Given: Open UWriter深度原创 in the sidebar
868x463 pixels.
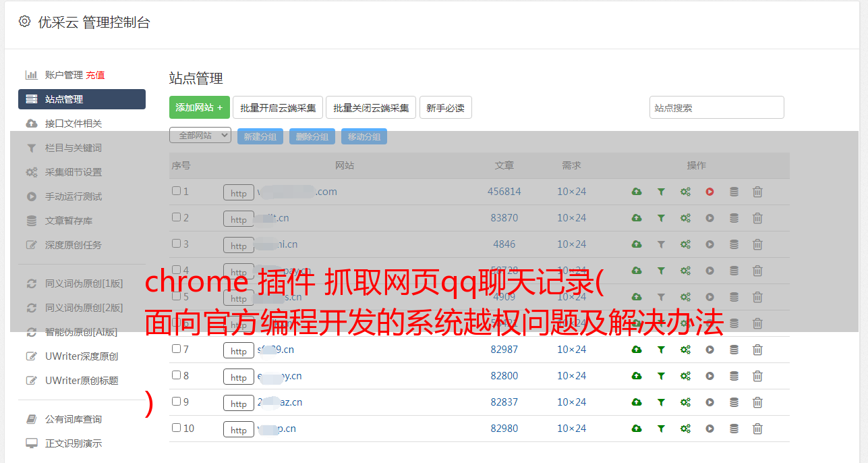Looking at the screenshot, I should (x=82, y=356).
